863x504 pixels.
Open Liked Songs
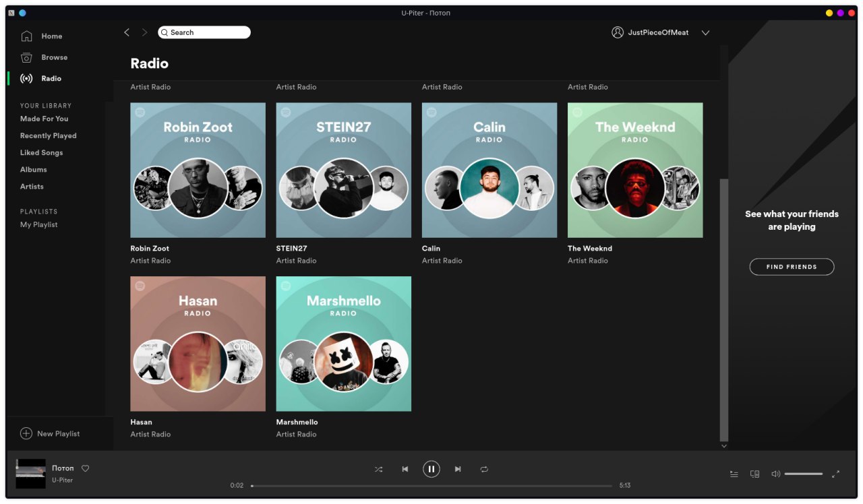(41, 153)
